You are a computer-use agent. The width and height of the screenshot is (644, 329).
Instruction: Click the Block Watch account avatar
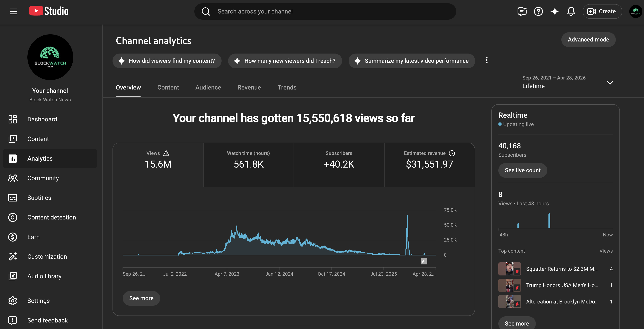[x=635, y=11]
